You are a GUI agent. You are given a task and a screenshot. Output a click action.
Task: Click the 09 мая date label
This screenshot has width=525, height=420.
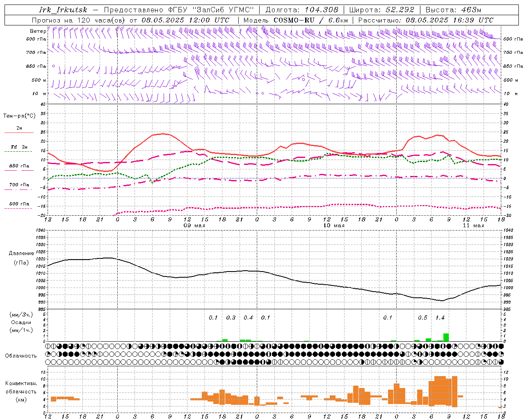(194, 226)
